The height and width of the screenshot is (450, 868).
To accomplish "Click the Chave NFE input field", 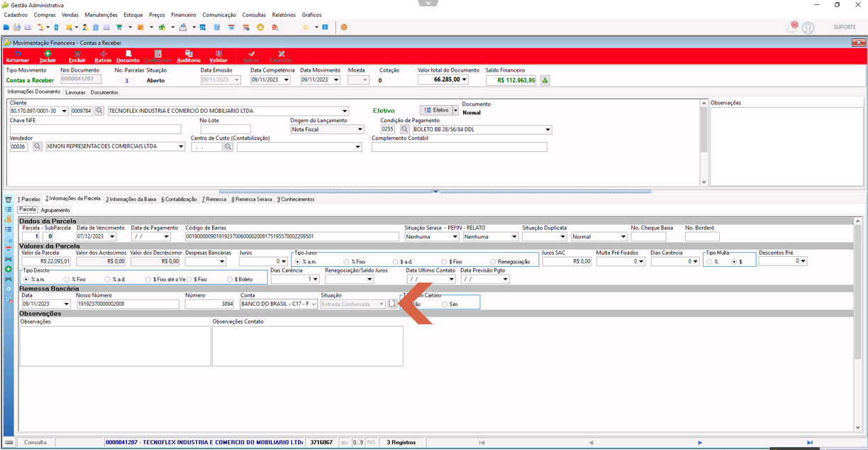I will pos(96,129).
